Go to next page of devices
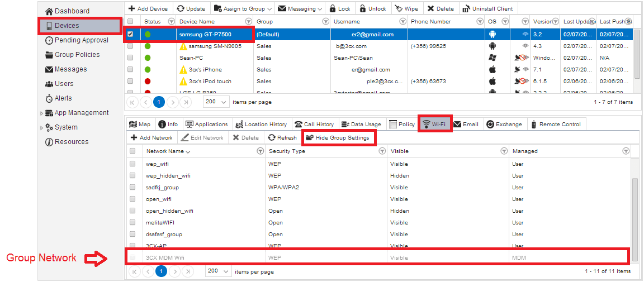 coord(173,102)
